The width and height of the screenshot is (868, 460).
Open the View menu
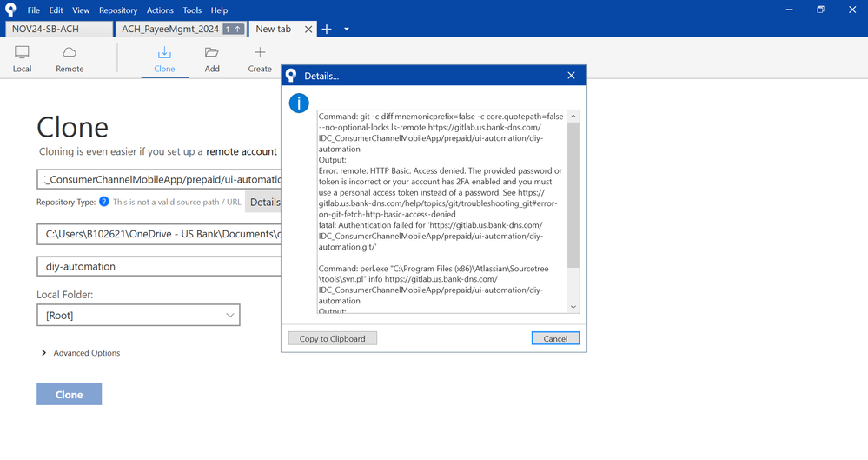pos(81,10)
